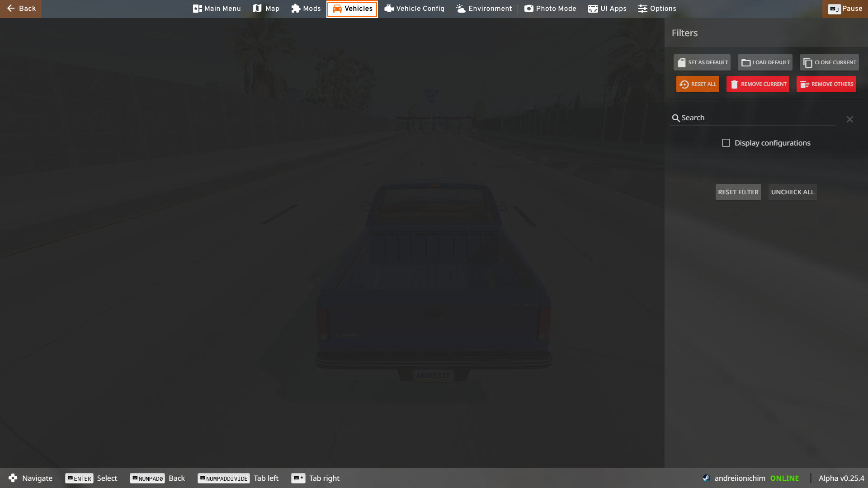Click the Pause button

click(x=845, y=9)
